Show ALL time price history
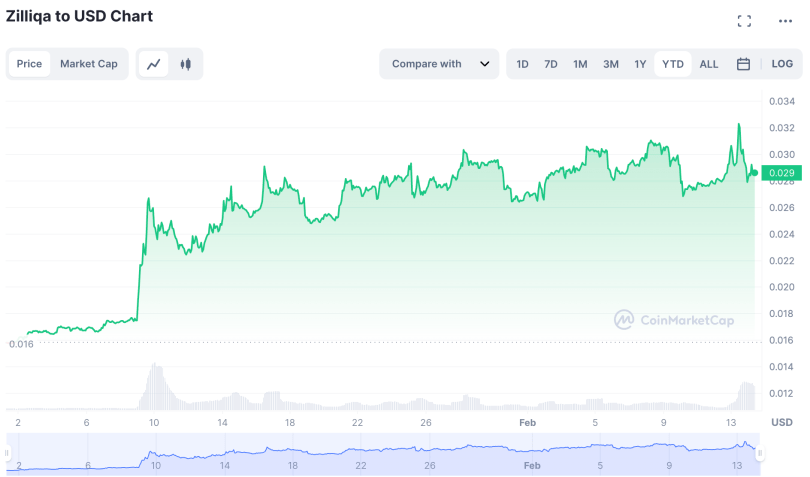This screenshot has height=477, width=810. click(709, 64)
